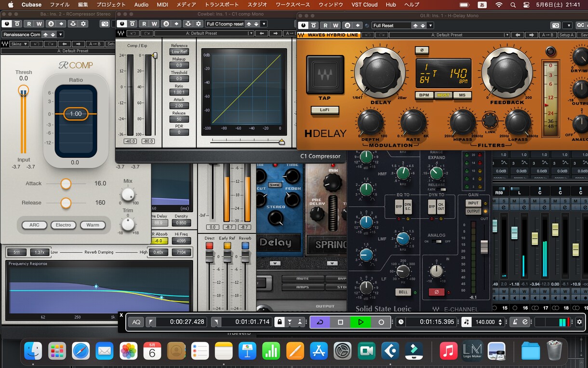Image resolution: width=588 pixels, height=368 pixels.
Task: Click SSL E-Channel BELL button
Action: (x=403, y=292)
